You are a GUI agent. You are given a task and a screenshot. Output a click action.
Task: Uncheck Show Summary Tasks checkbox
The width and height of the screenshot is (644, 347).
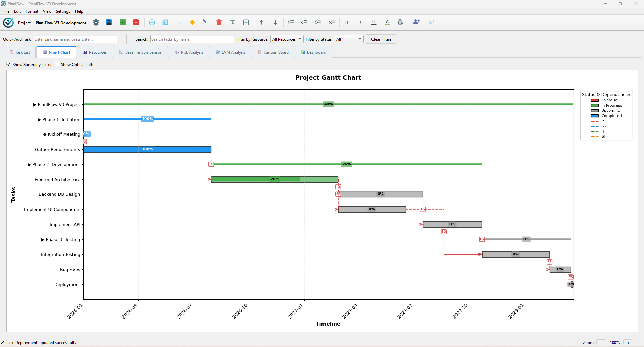point(9,64)
